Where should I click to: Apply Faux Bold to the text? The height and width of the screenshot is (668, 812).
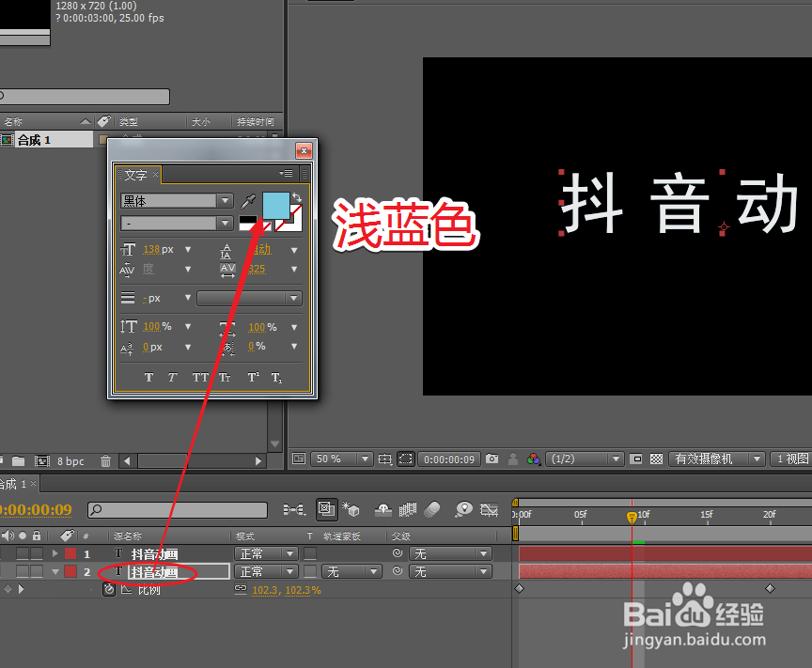[x=149, y=377]
